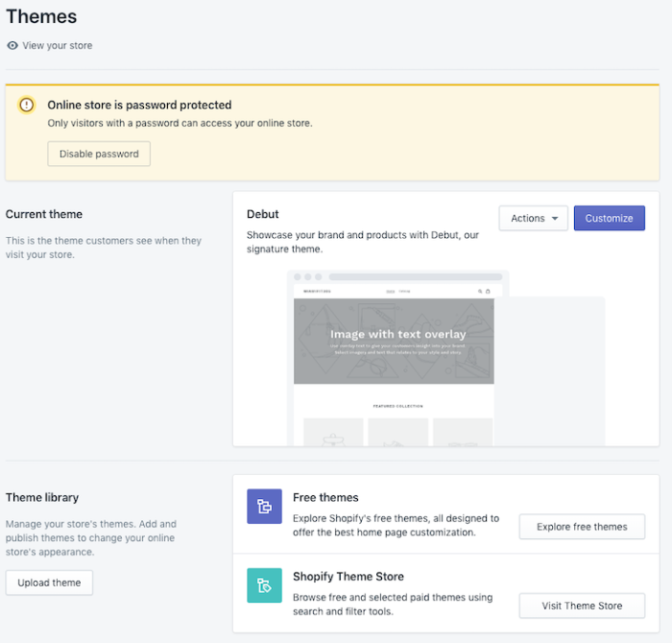
Task: Click the first featured collection product thumbnail
Action: pyautogui.click(x=333, y=433)
